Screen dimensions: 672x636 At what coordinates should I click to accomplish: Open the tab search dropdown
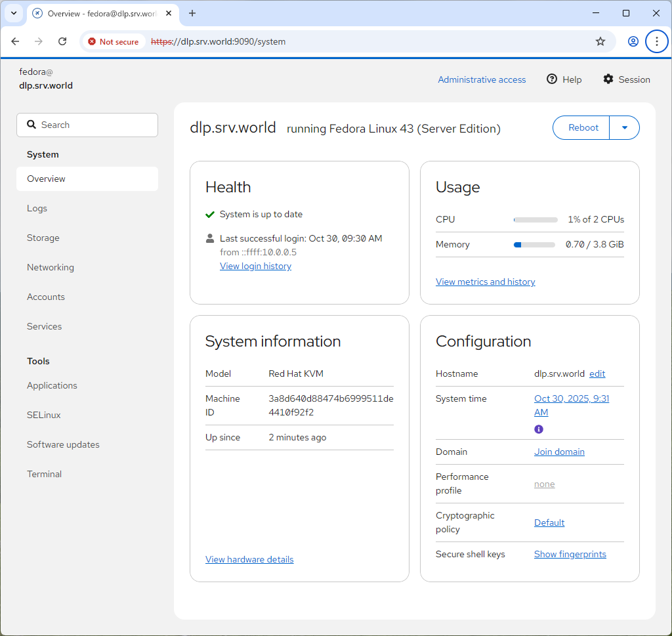click(x=13, y=13)
